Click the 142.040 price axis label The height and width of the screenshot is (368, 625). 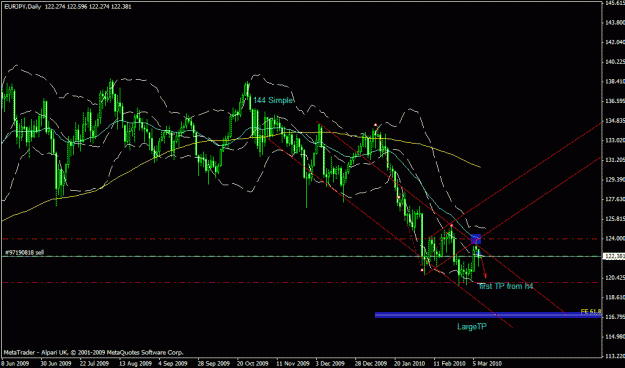615,42
